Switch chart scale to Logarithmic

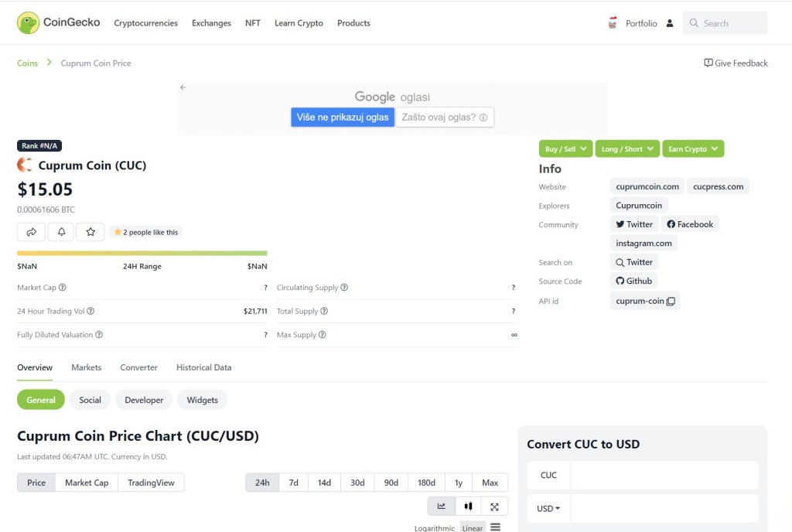coord(434,527)
